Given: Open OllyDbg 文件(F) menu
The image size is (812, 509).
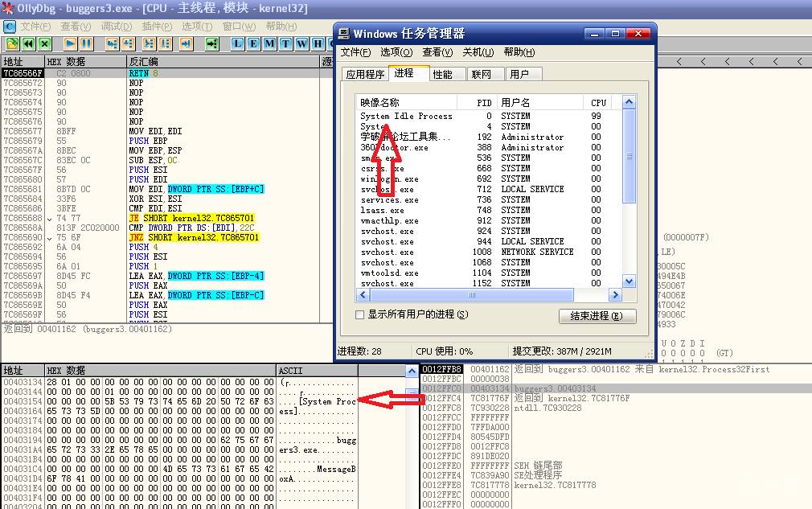Looking at the screenshot, I should click(x=35, y=27).
